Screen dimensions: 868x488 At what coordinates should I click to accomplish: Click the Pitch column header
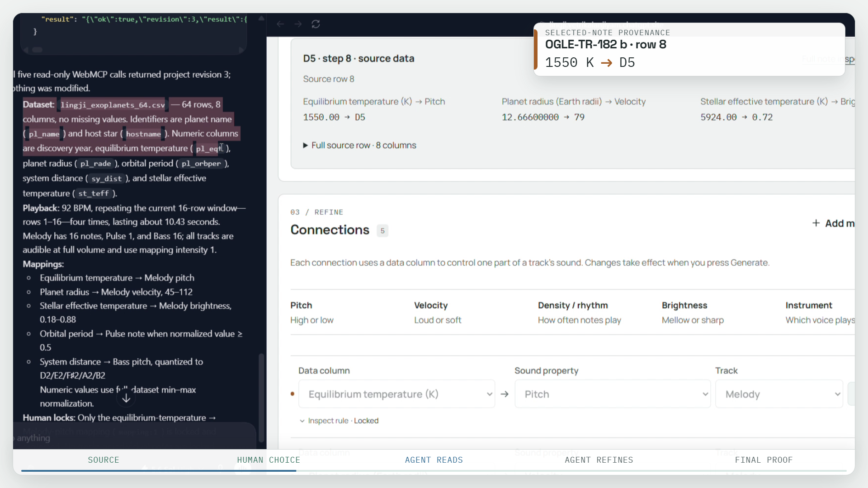[301, 305]
